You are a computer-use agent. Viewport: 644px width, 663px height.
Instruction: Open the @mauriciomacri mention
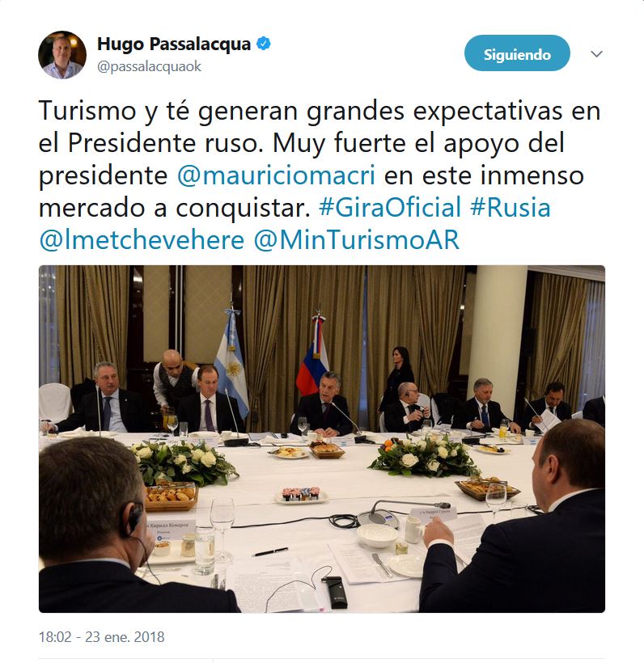[277, 175]
